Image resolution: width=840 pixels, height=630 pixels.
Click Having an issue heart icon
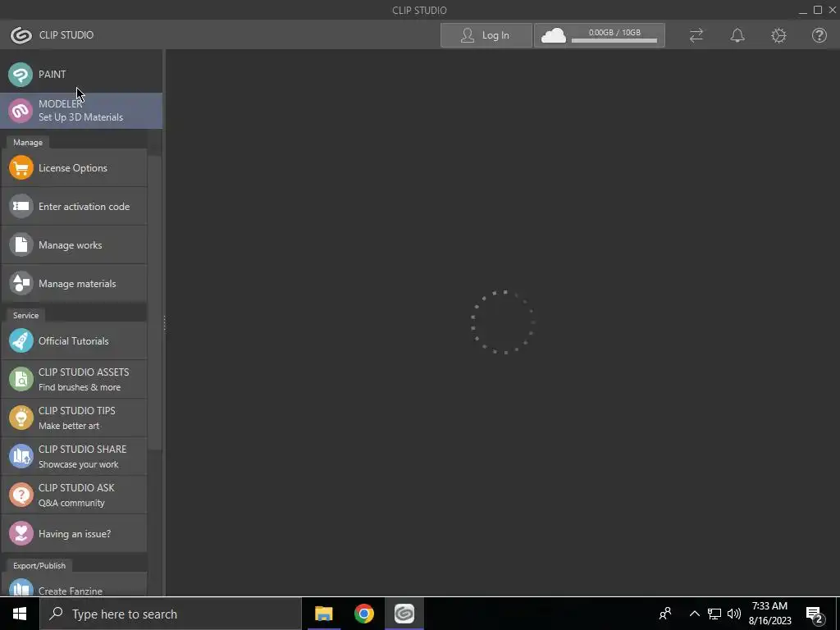[x=21, y=533]
